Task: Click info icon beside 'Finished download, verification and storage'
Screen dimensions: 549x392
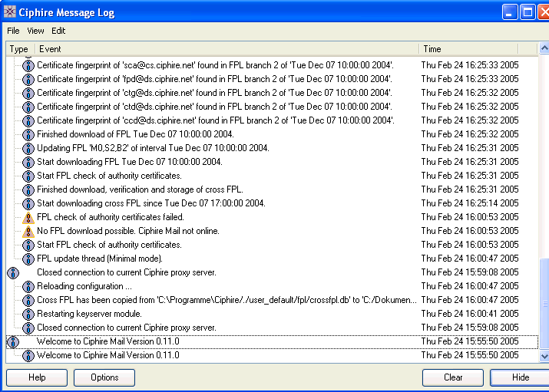Action: (28, 190)
